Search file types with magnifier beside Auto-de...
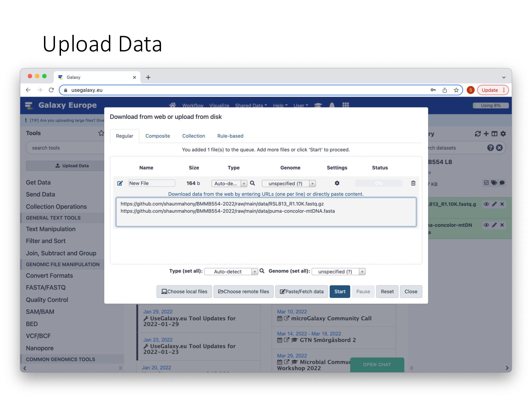Image resolution: width=532 pixels, height=399 pixels. click(253, 183)
